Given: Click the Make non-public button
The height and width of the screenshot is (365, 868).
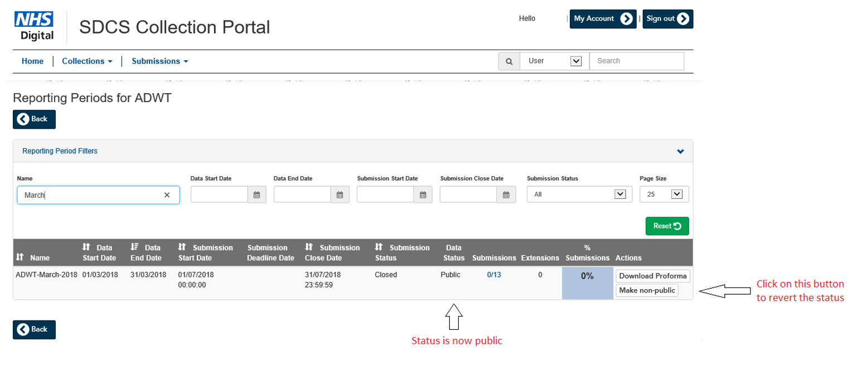Looking at the screenshot, I should tap(647, 290).
